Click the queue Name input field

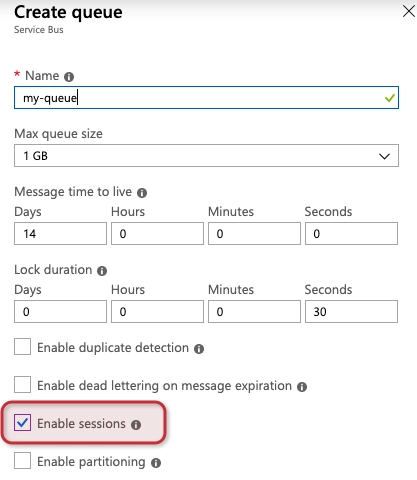[206, 98]
